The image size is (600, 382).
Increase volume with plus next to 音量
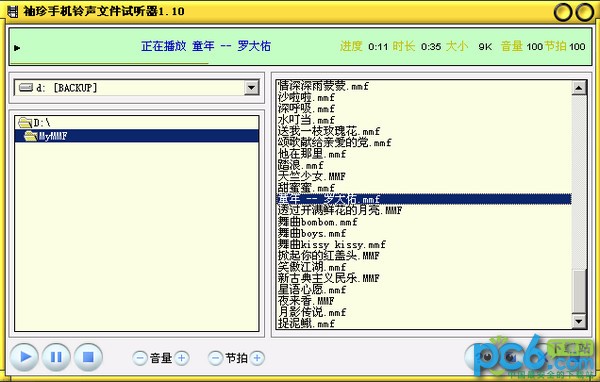click(181, 358)
